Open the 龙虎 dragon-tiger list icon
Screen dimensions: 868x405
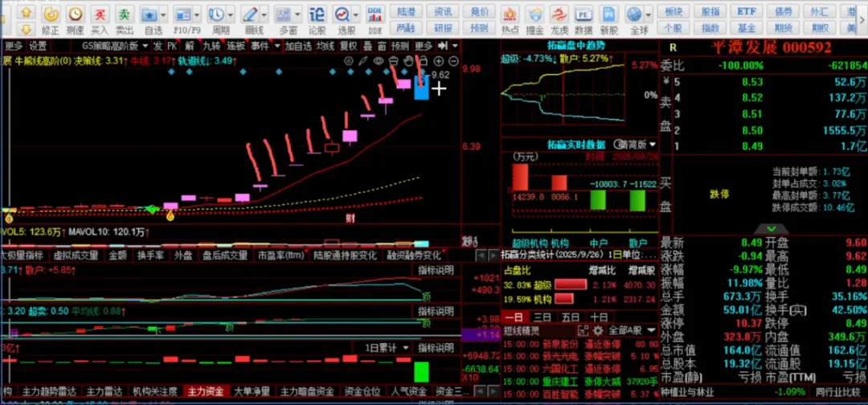tap(559, 14)
